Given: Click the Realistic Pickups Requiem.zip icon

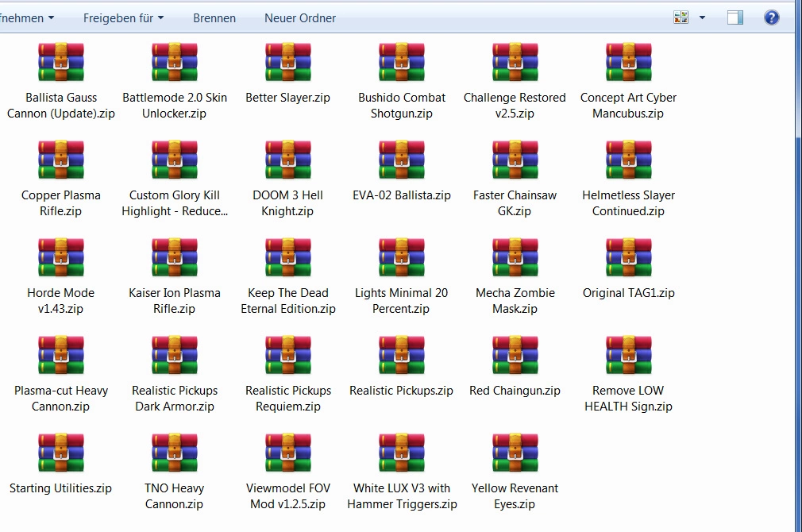Looking at the screenshot, I should [x=288, y=355].
